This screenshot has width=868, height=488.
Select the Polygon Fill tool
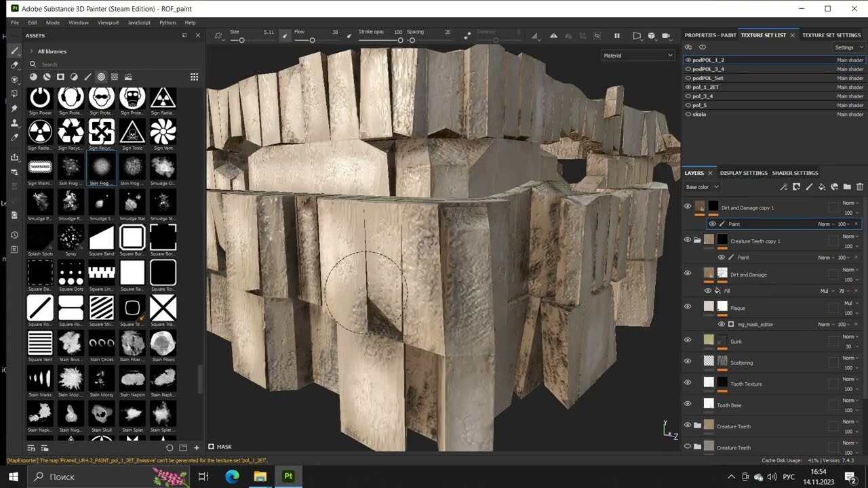pyautogui.click(x=14, y=94)
